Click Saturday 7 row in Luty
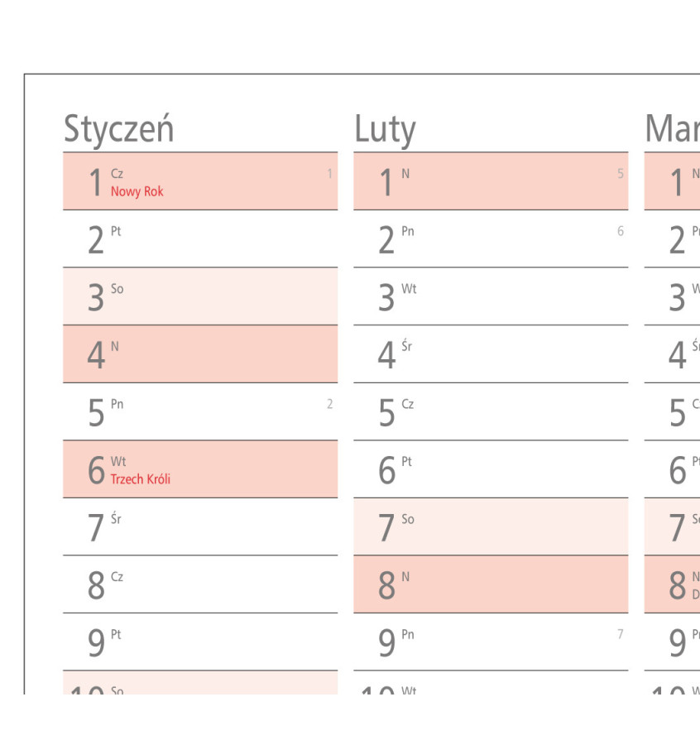The width and height of the screenshot is (700, 745). click(x=490, y=526)
